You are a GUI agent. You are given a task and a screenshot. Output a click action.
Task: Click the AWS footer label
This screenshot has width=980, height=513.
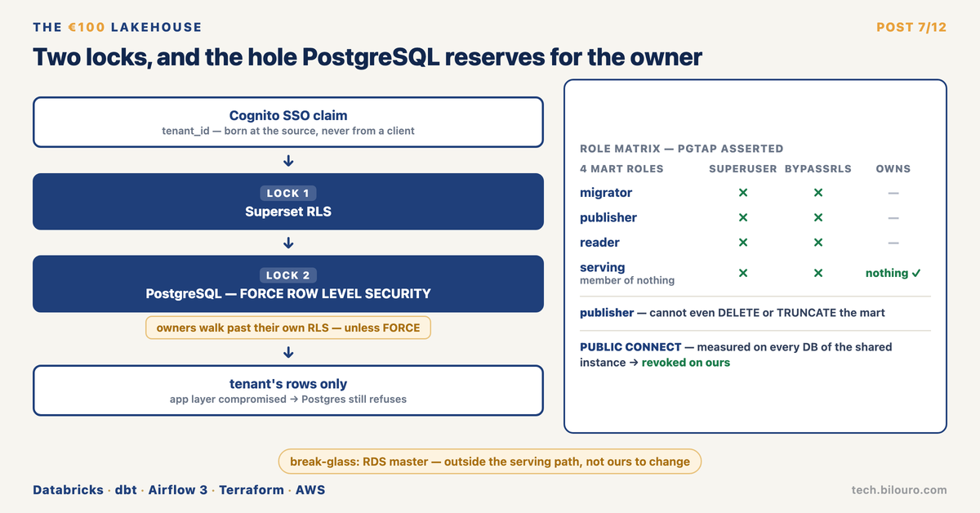point(310,490)
